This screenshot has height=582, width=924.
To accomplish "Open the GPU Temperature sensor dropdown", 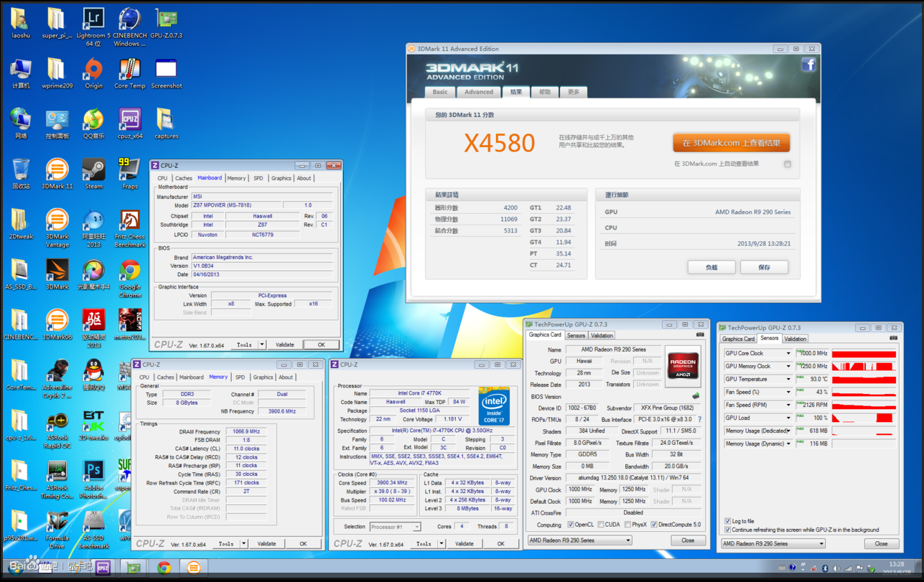I will click(788, 379).
